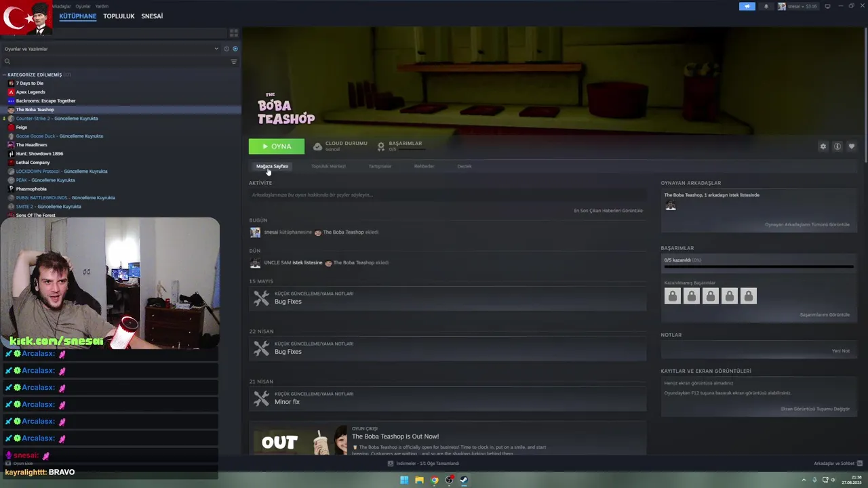Image resolution: width=868 pixels, height=488 pixels.
Task: Open the Oyunlar menu in the title bar
Action: coord(83,6)
